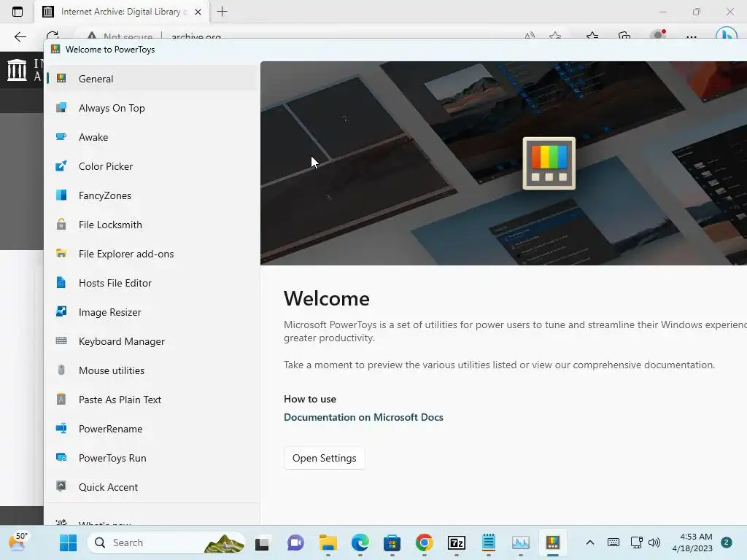Go to the Color Picker page

coord(152,166)
